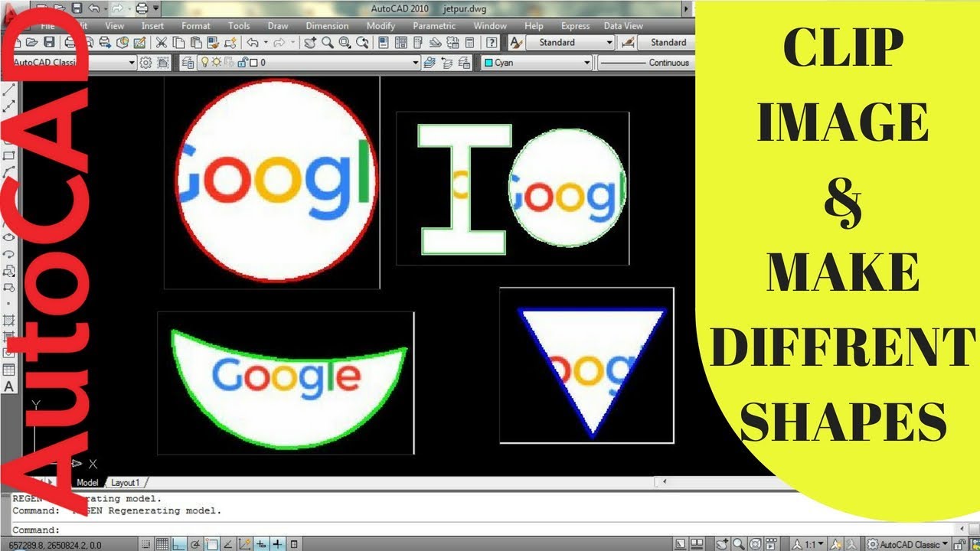Toggle Object Snap Tracking in status bar
This screenshot has height=551, width=980.
click(228, 544)
